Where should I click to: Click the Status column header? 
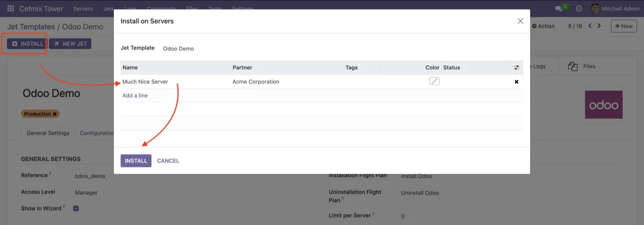coord(475,67)
